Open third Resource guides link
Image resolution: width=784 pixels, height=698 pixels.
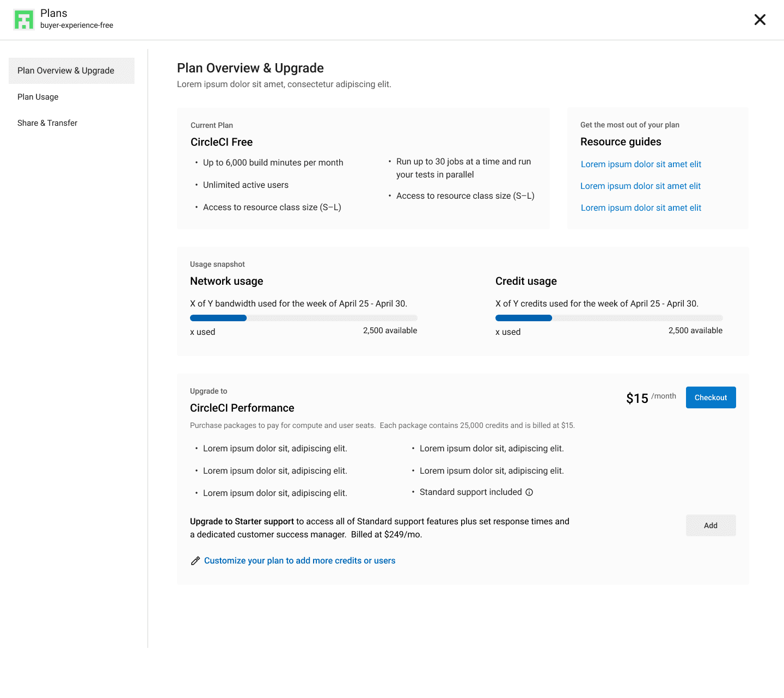[641, 208]
